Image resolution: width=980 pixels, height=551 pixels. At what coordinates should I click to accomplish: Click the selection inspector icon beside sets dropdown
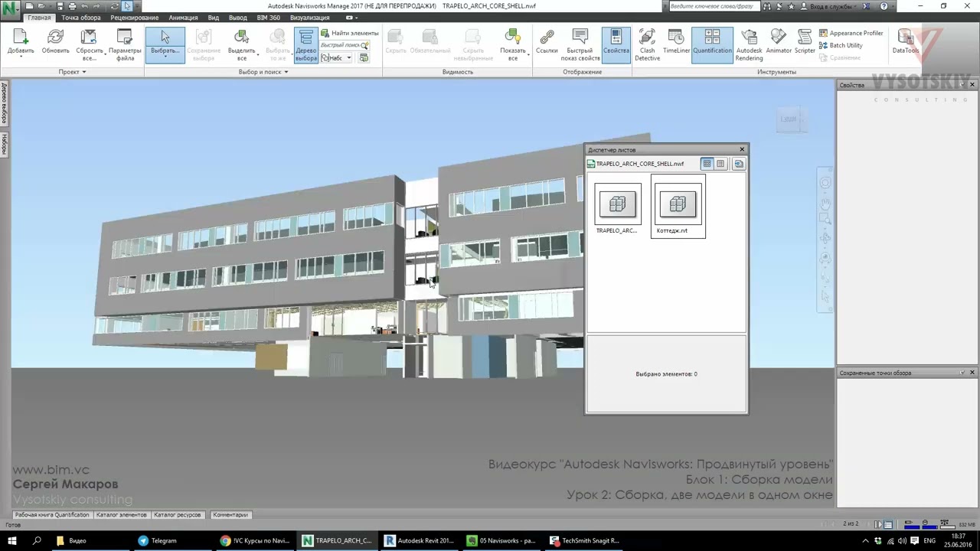[x=364, y=58]
